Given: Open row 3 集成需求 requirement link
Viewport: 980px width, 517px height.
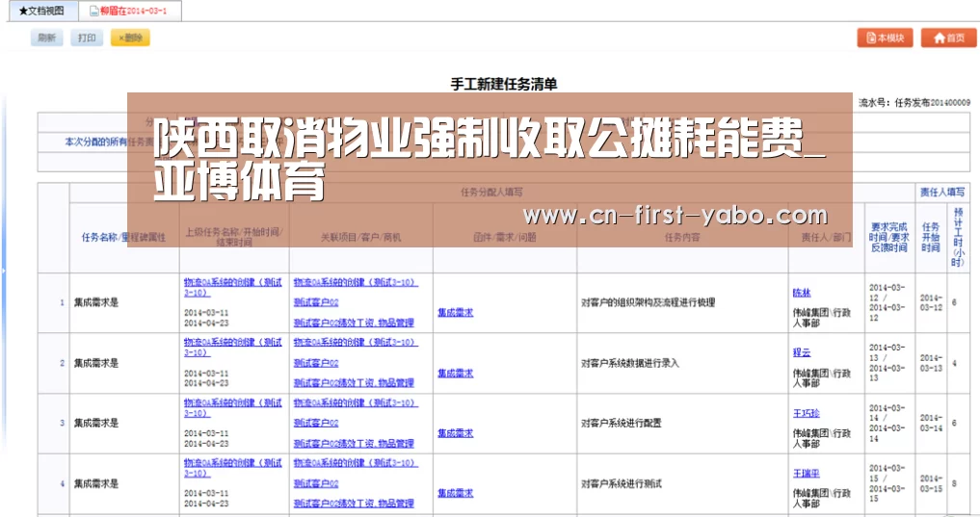Looking at the screenshot, I should pyautogui.click(x=455, y=432).
